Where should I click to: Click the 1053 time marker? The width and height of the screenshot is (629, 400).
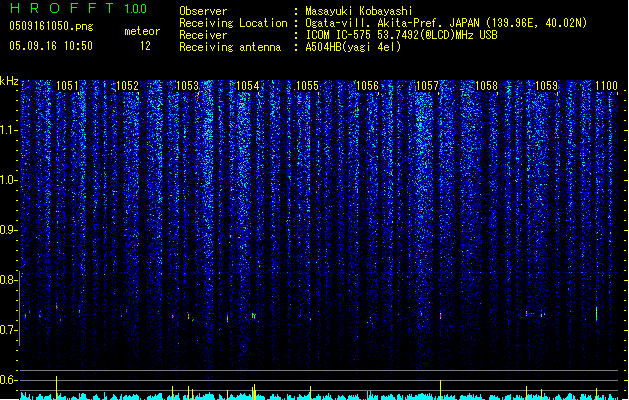pos(187,86)
